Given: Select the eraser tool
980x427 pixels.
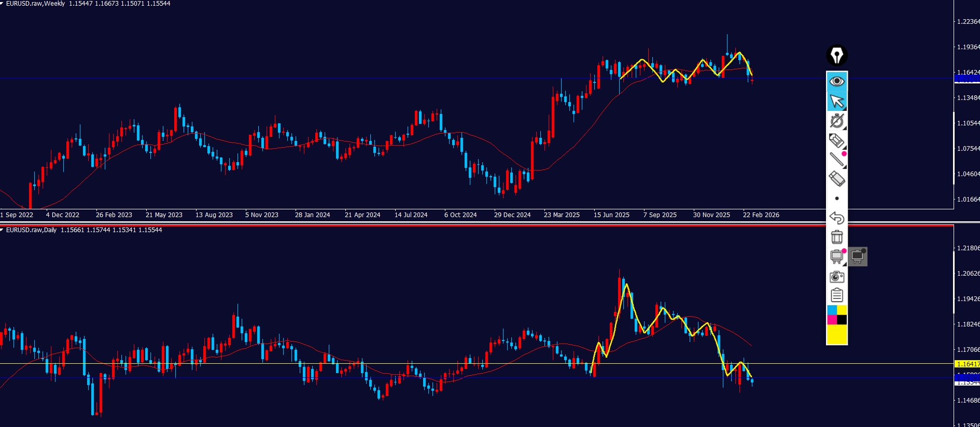Looking at the screenshot, I should [836, 179].
